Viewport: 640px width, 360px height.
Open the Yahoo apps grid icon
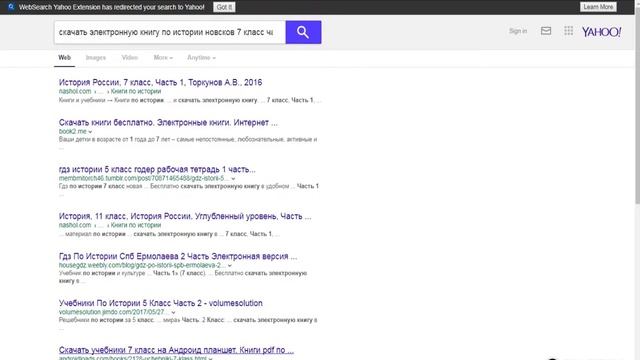[568, 31]
